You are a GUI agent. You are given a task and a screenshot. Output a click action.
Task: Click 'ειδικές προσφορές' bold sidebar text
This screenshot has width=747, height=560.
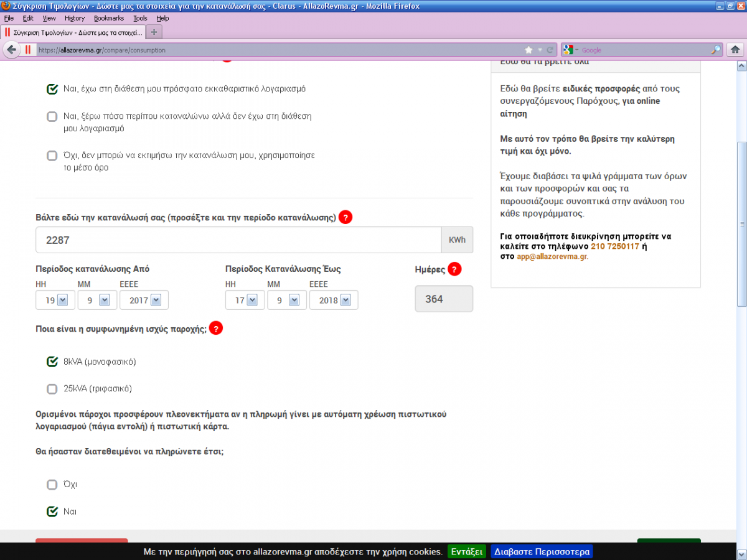(x=601, y=89)
